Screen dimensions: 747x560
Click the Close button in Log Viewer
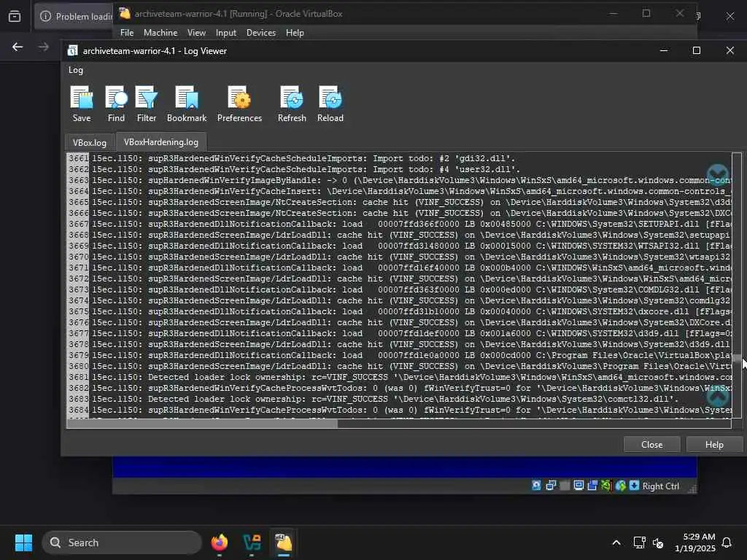pos(651,444)
